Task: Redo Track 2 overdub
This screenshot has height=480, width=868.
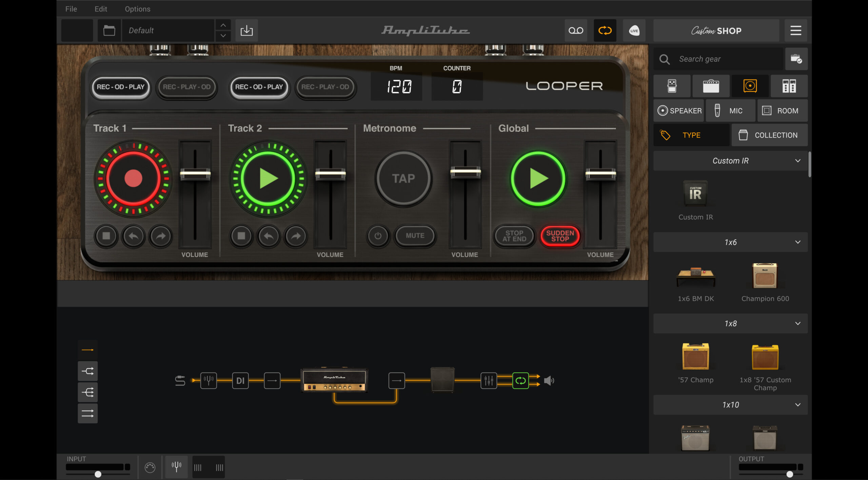Action: click(296, 236)
